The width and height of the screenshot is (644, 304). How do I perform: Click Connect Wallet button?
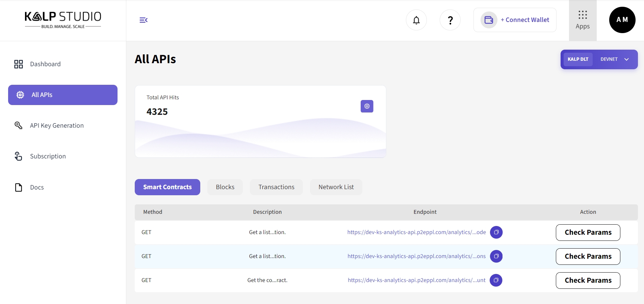click(515, 20)
